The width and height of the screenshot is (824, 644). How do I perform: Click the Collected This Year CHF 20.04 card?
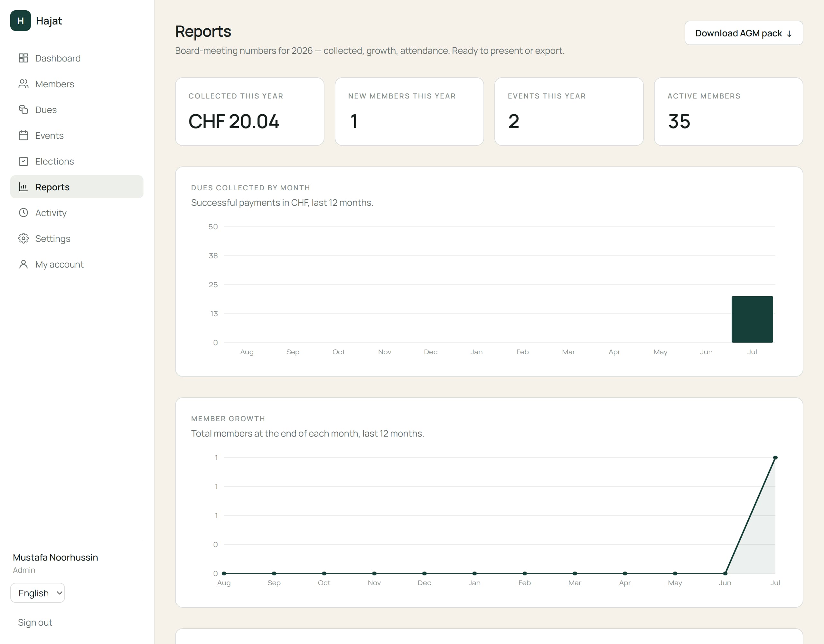250,112
